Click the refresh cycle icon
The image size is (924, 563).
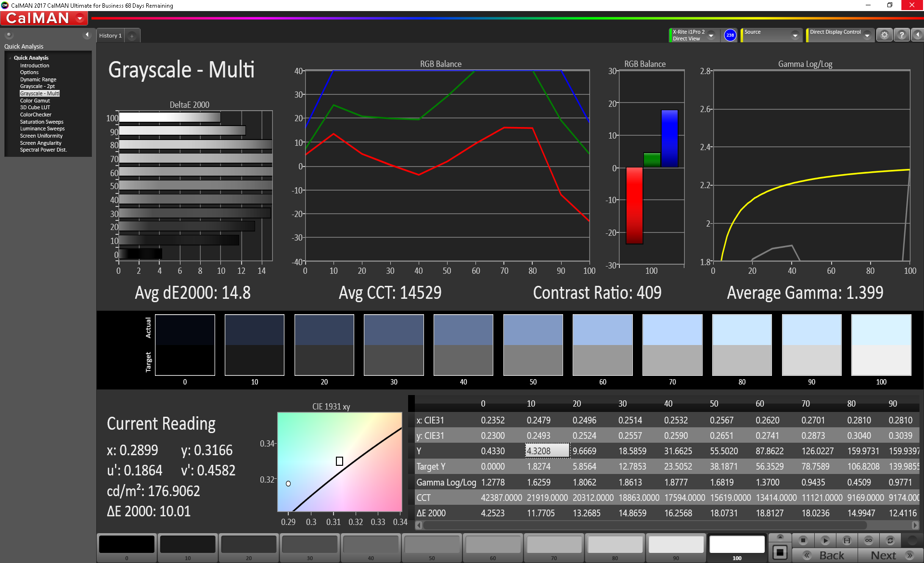click(x=890, y=540)
